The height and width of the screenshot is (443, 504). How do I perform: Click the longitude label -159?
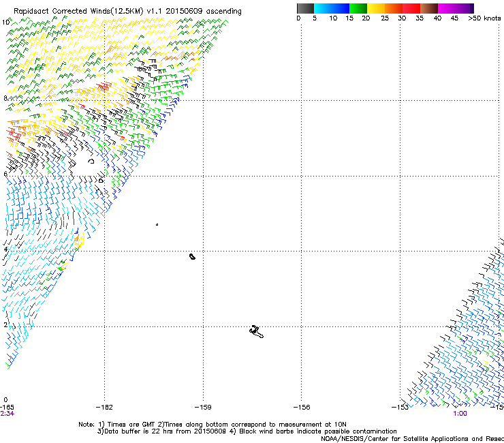tap(203, 408)
